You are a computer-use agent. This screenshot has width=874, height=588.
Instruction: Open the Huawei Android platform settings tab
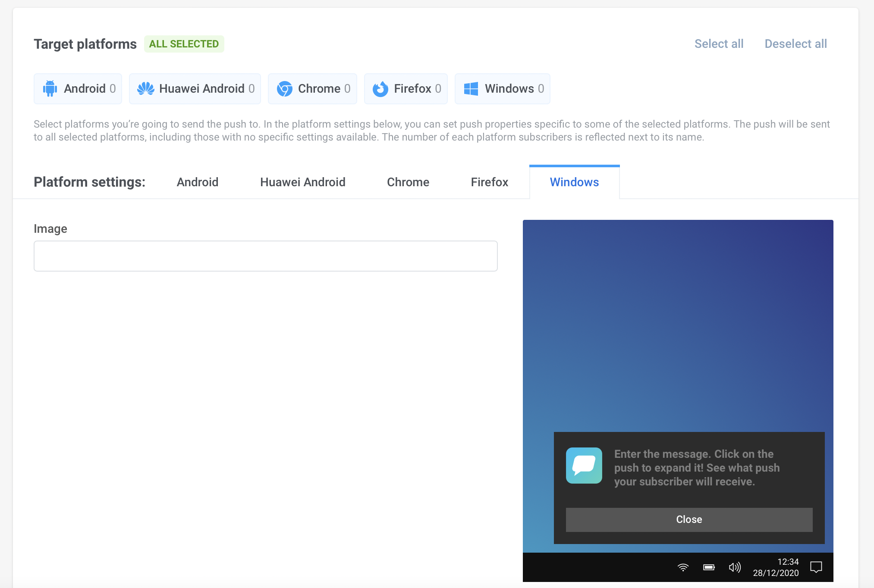click(x=303, y=182)
